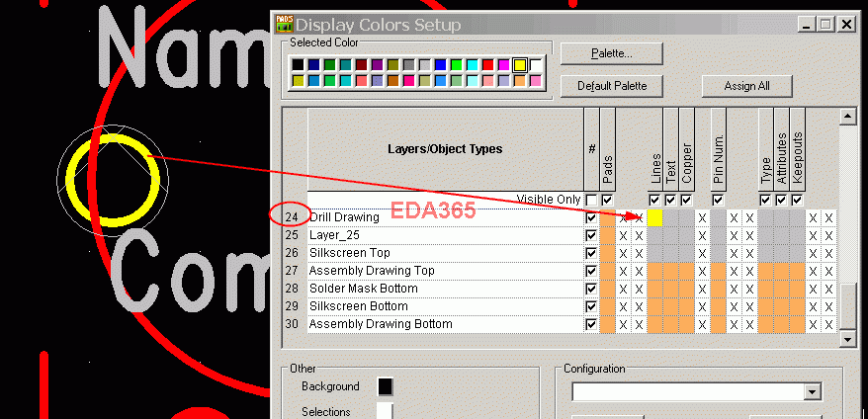Click the Selections color box

coord(386,412)
